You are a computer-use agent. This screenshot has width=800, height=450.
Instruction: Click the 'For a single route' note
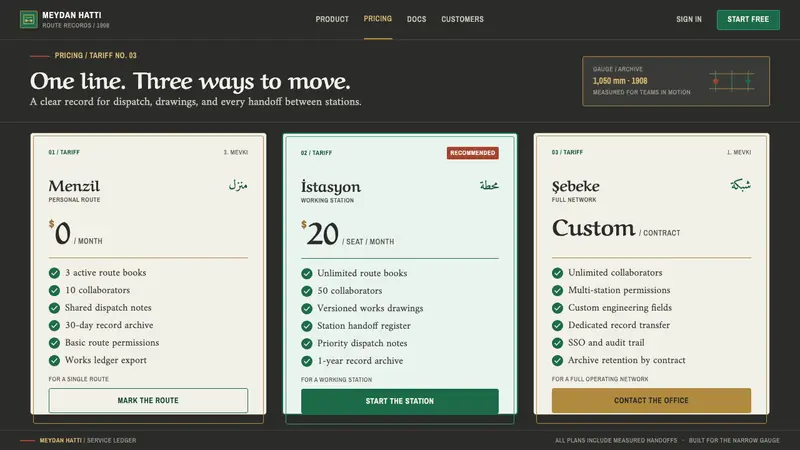coord(79,379)
